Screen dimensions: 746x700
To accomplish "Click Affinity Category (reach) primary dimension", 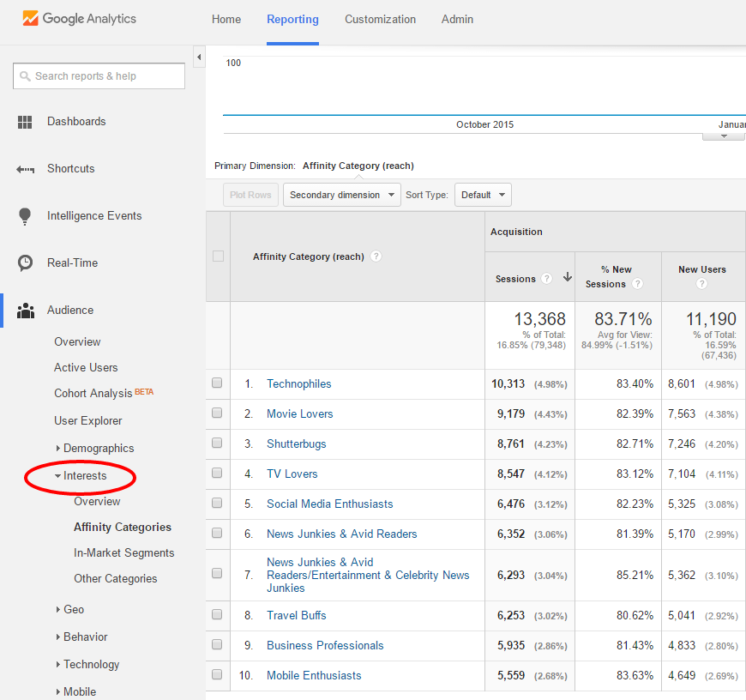I will (358, 166).
